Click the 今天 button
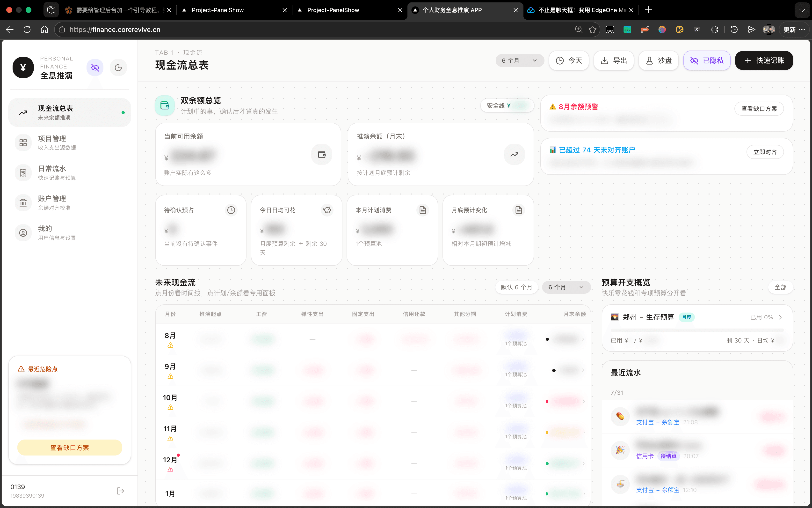The height and width of the screenshot is (508, 812). pyautogui.click(x=569, y=60)
